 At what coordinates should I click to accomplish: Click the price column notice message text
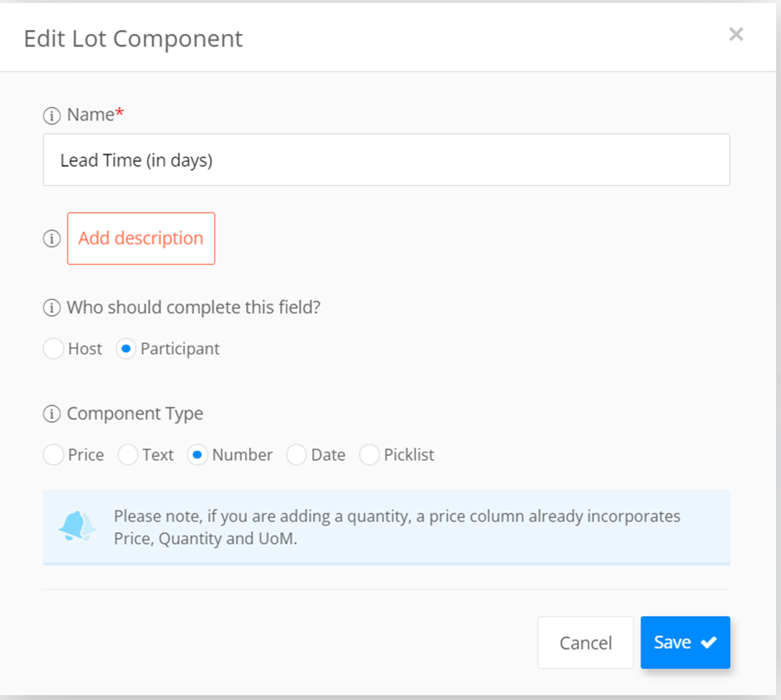pyautogui.click(x=397, y=527)
